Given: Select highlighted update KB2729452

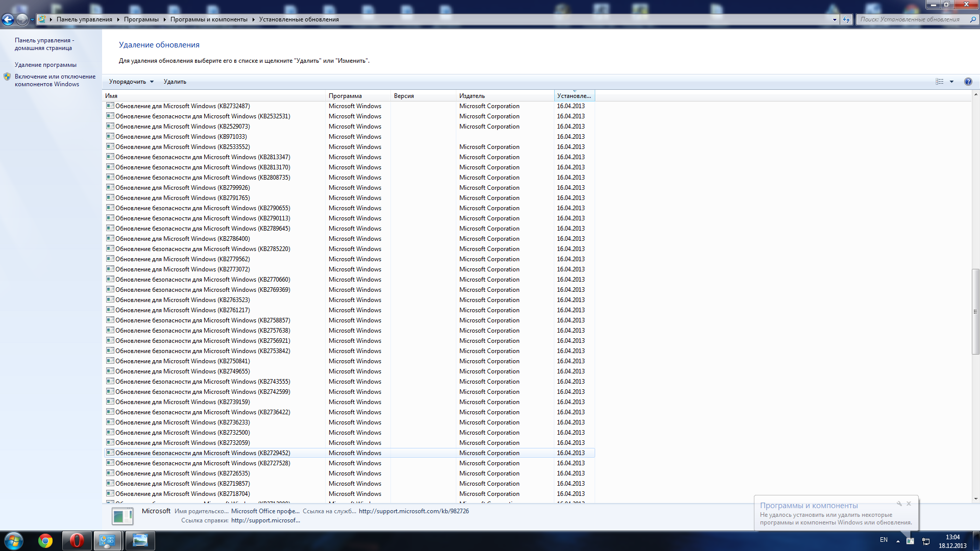Looking at the screenshot, I should 350,453.
